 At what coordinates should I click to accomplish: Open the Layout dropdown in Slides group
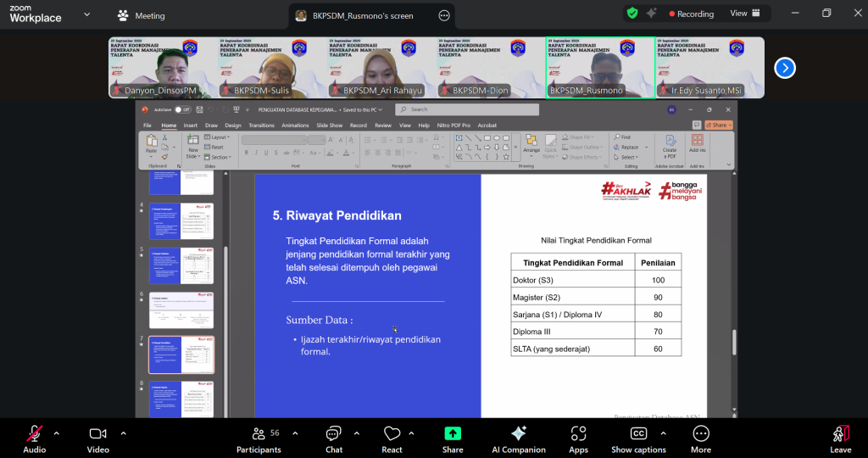click(x=217, y=137)
